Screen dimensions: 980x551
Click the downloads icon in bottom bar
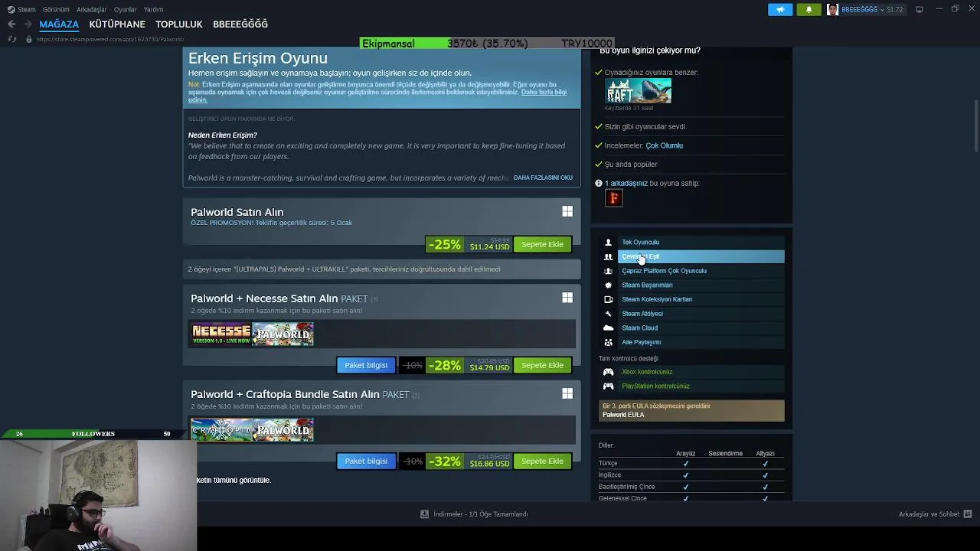tap(424, 514)
